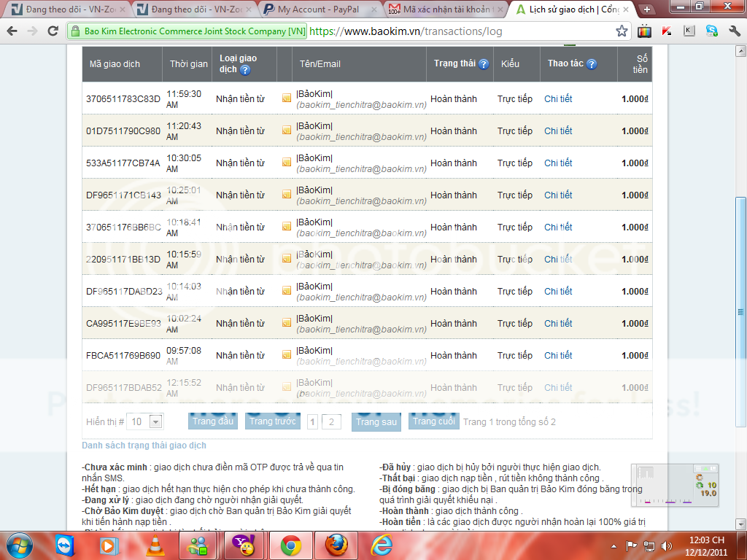This screenshot has width=747, height=560.
Task: Click the Skype extension icon
Action: point(712,31)
